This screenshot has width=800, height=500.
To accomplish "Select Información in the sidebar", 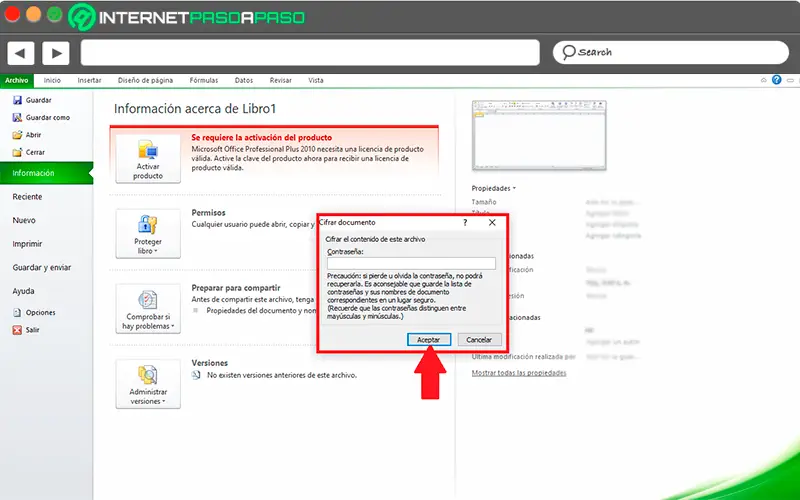I will [46, 173].
